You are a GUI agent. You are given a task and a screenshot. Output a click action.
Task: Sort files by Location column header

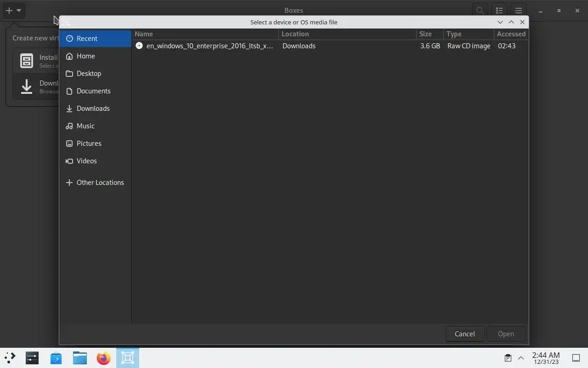(x=348, y=34)
